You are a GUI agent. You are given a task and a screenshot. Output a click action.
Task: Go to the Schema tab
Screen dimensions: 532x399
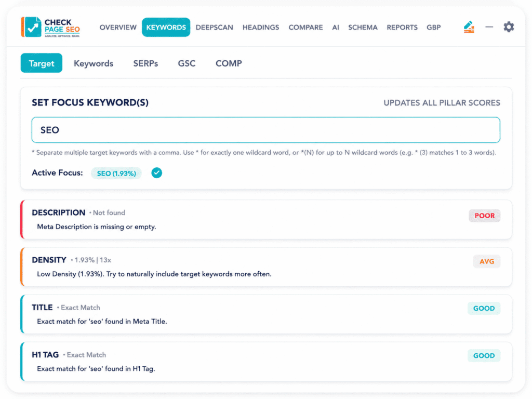(x=363, y=28)
